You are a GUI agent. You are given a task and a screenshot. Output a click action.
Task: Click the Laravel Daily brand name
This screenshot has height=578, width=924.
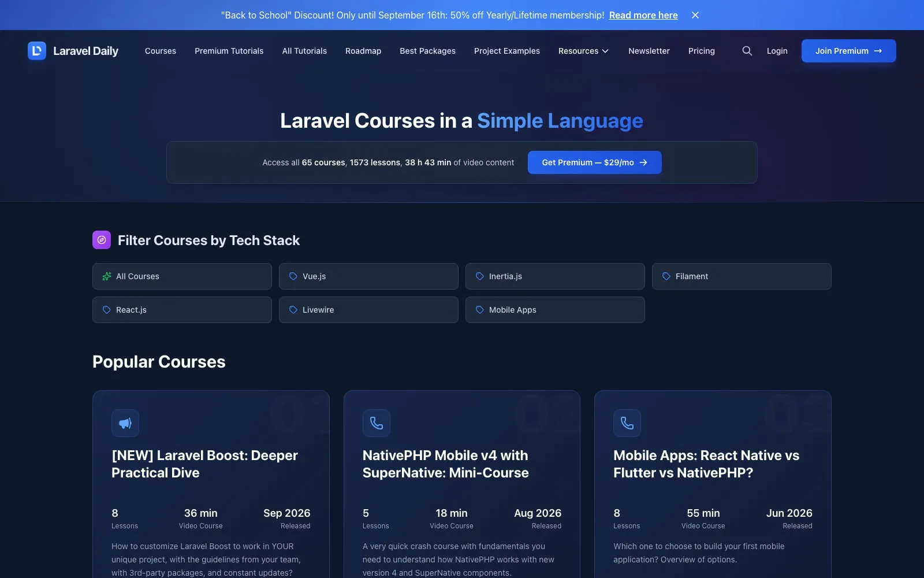85,51
